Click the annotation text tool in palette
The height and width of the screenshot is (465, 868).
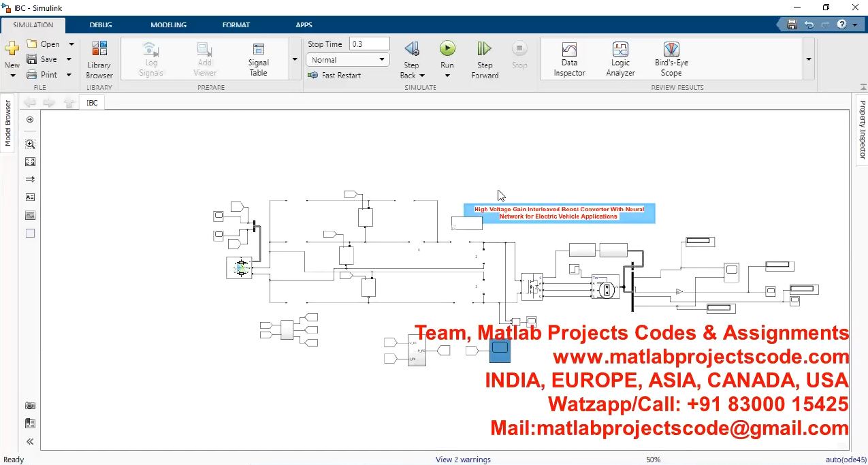(30, 197)
